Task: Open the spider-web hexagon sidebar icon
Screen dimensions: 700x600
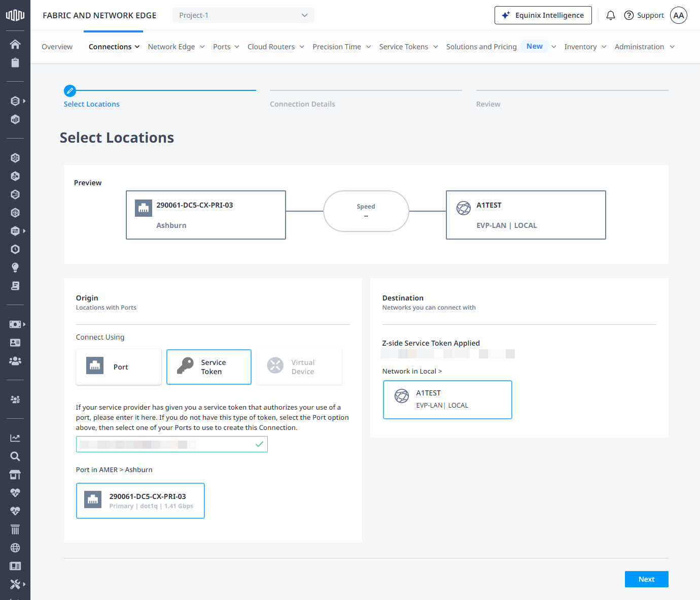Action: tap(15, 158)
